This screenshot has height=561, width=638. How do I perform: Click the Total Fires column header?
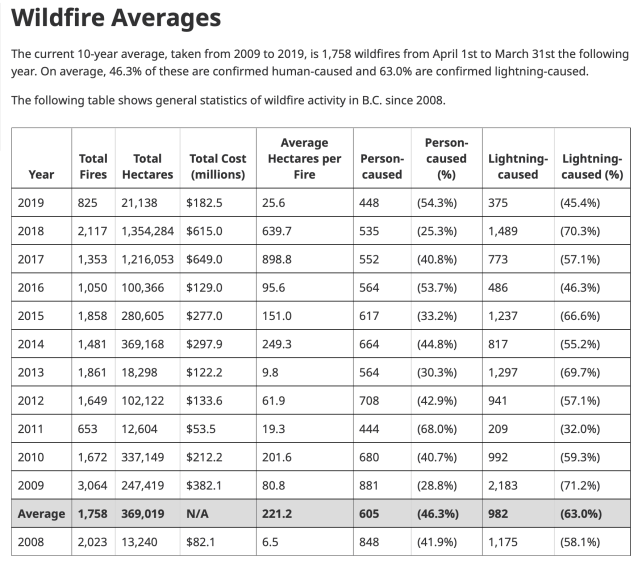pyautogui.click(x=93, y=166)
